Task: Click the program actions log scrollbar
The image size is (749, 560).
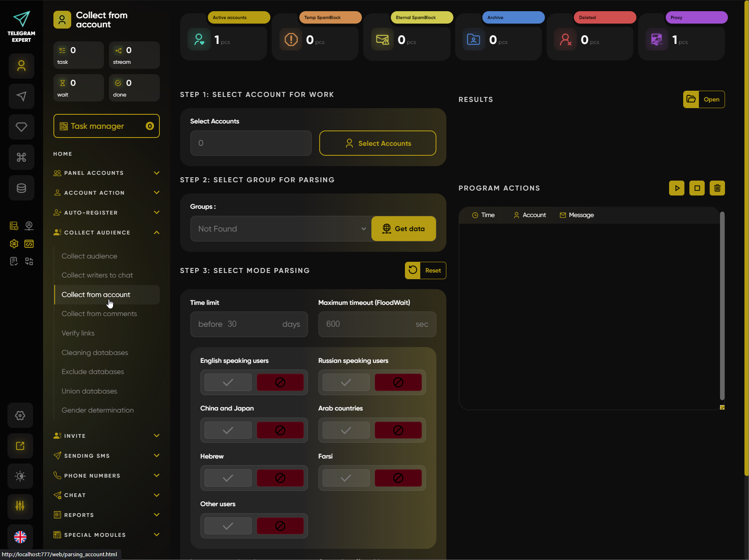Action: point(722,307)
